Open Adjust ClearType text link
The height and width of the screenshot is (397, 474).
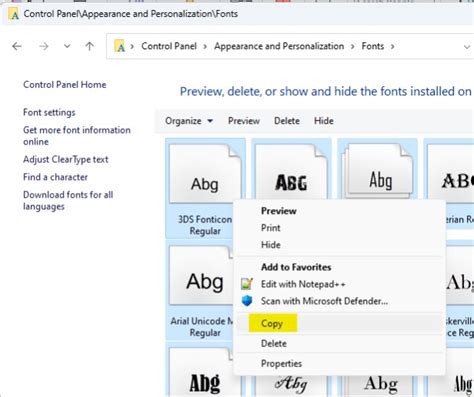pos(66,160)
